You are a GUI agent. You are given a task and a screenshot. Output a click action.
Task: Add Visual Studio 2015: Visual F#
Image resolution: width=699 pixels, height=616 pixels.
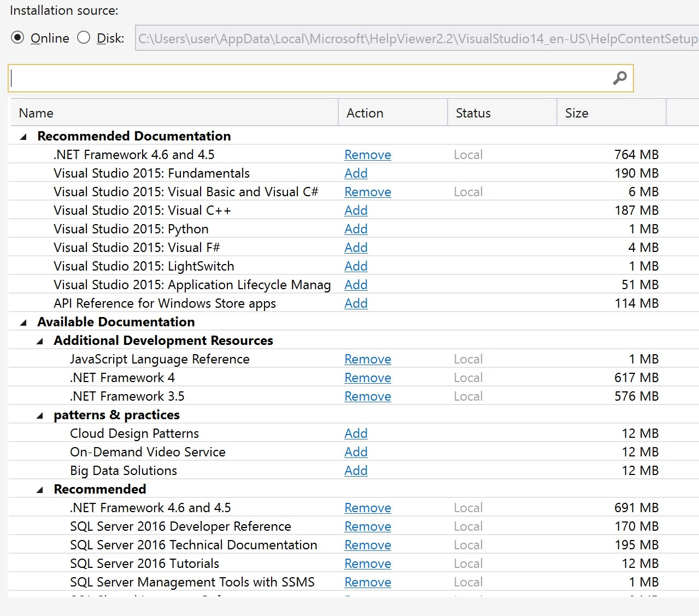[x=356, y=248]
